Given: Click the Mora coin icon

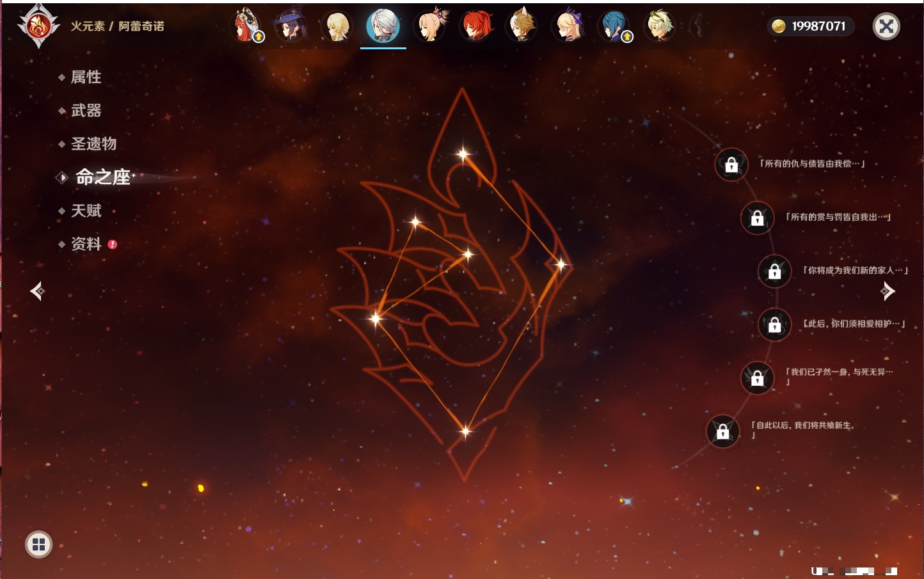Looking at the screenshot, I should (x=779, y=26).
